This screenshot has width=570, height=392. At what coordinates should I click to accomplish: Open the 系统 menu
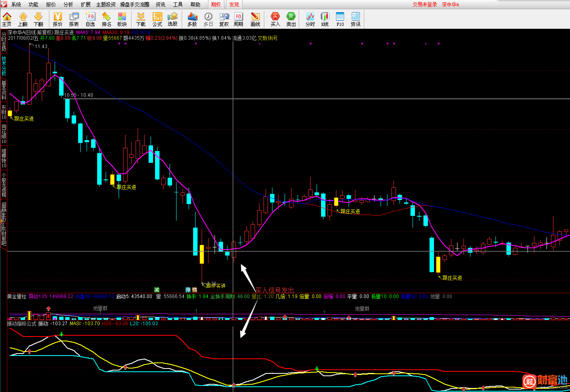16,4
